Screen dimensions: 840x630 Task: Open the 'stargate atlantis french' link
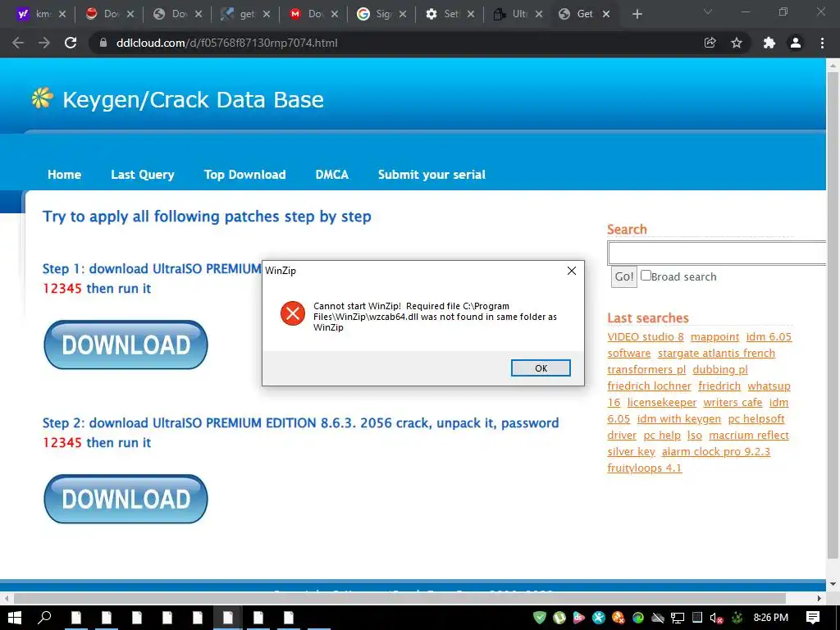(716, 354)
